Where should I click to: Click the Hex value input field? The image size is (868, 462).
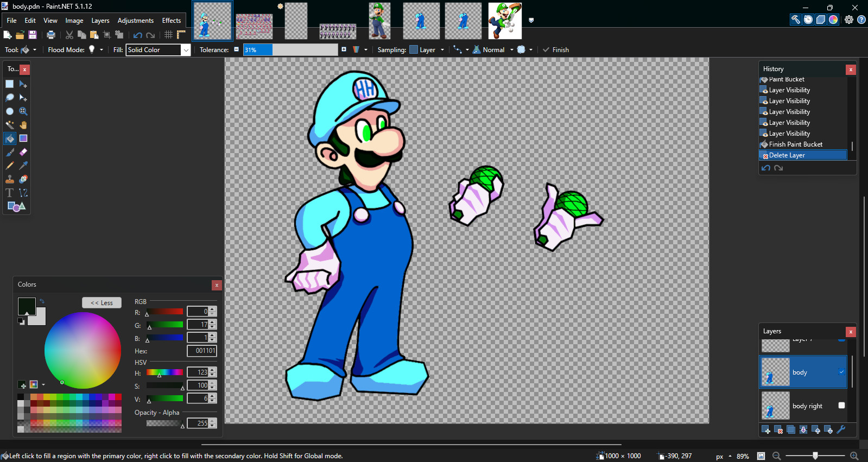(x=202, y=351)
